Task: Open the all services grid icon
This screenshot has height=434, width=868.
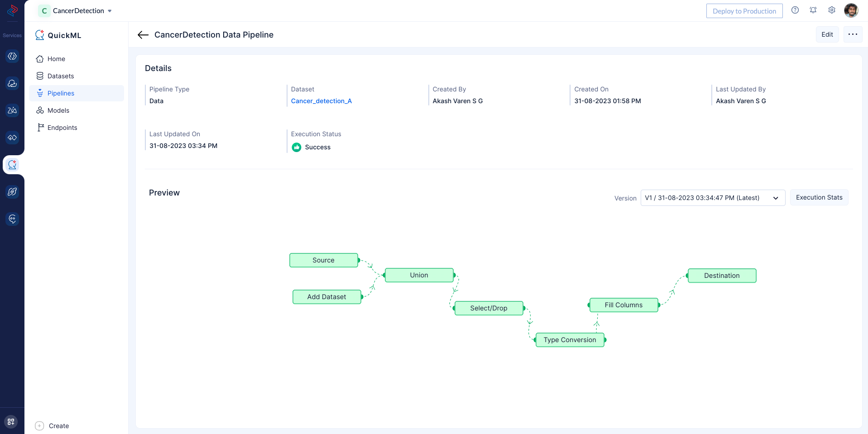Action: tap(11, 421)
